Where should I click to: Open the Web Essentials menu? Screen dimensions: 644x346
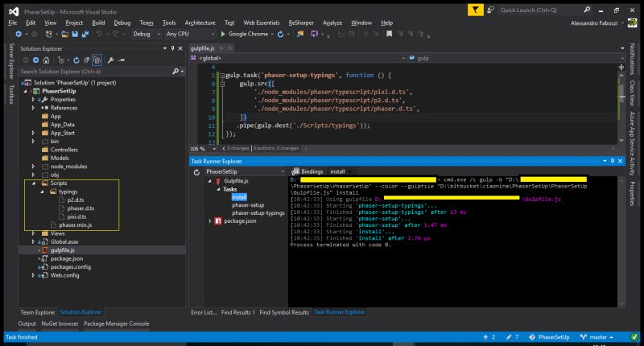[261, 23]
